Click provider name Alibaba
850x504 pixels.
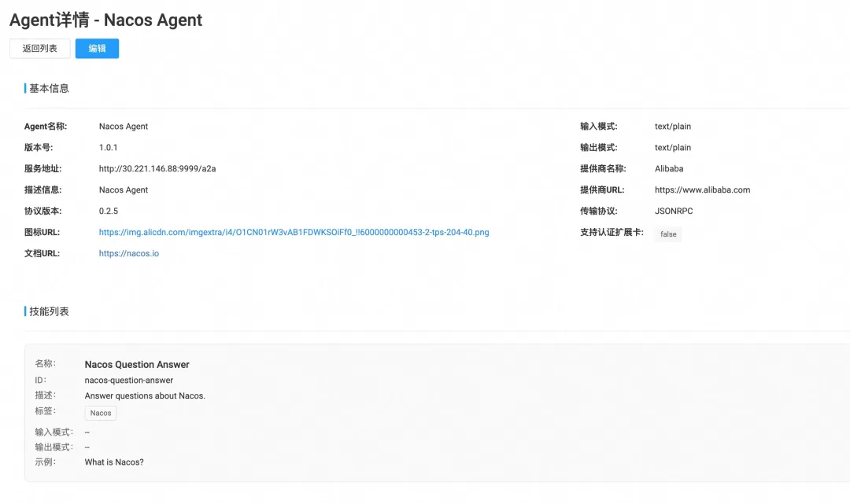click(669, 168)
